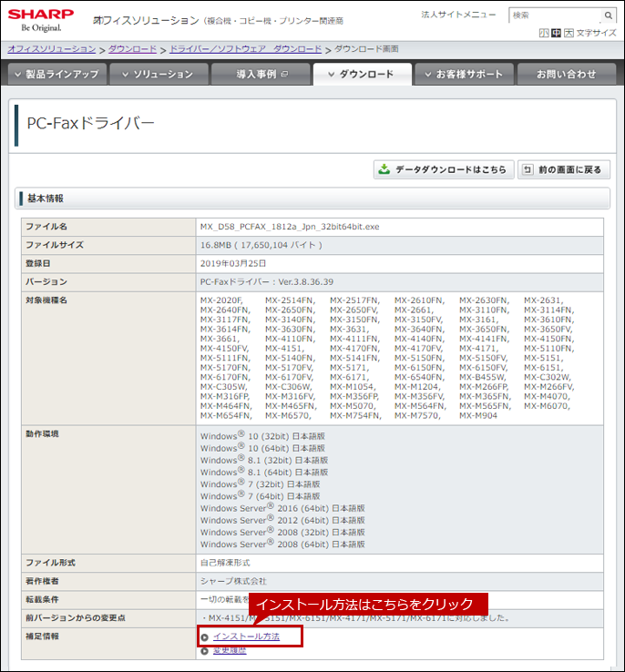Click file name MX_D58_PCFAX_1812a_Jpn_32bit64bit.exe
The width and height of the screenshot is (625, 672).
[290, 227]
